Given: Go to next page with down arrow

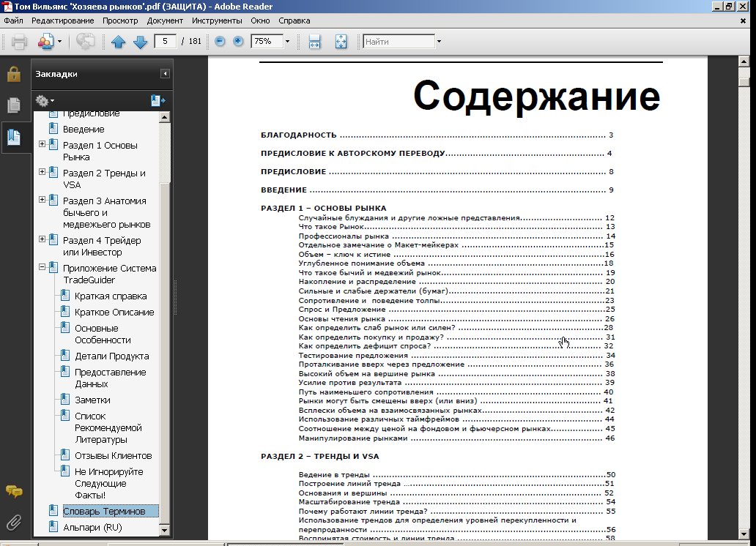Looking at the screenshot, I should (x=141, y=42).
